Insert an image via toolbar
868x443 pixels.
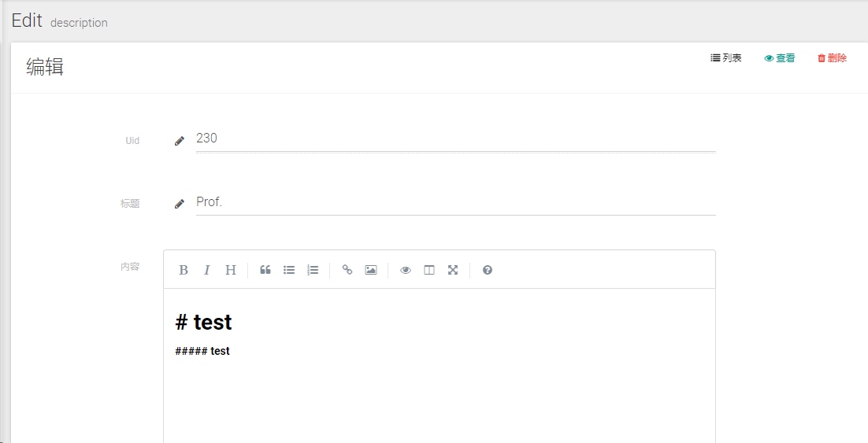(x=371, y=270)
